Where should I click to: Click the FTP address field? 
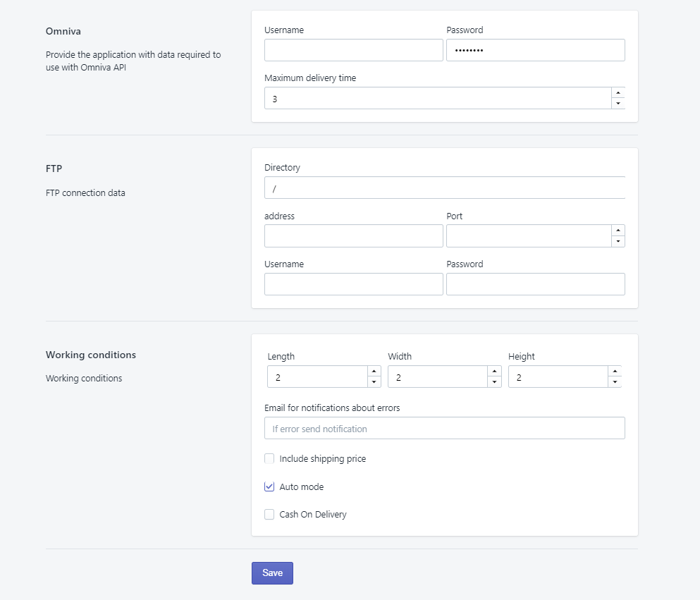353,236
